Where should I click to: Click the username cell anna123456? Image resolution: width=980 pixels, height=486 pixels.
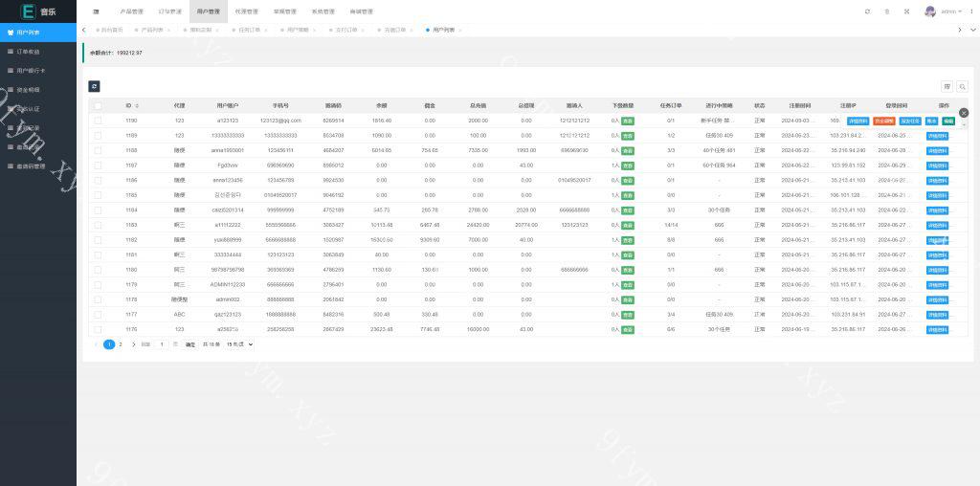coord(228,180)
